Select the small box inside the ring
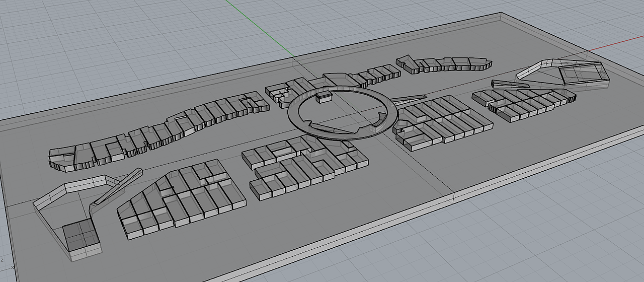This screenshot has width=644, height=282. [x=324, y=97]
